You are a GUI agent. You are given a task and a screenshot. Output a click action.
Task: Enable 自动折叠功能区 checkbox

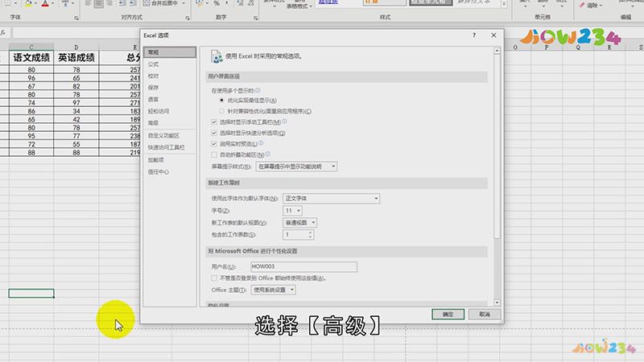(214, 154)
